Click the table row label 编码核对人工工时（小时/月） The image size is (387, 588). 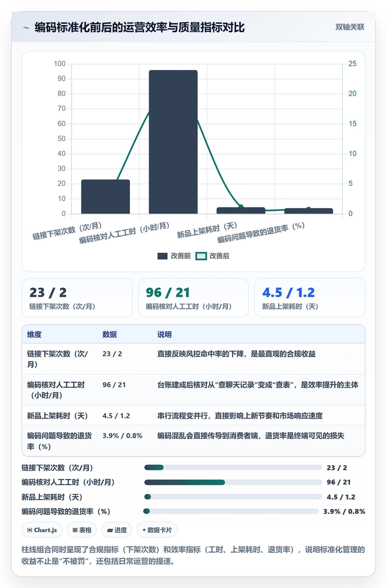[56, 390]
